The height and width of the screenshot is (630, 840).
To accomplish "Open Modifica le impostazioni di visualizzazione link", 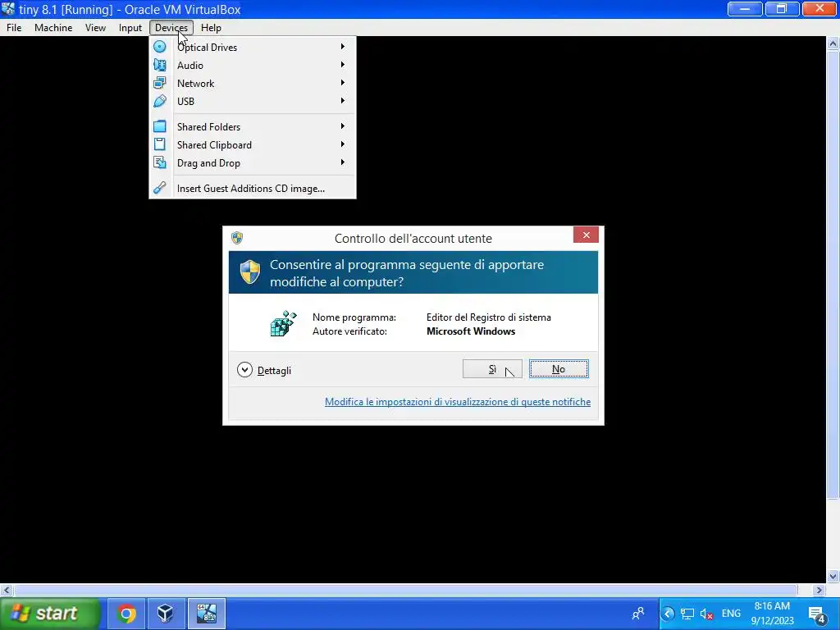I will point(458,402).
